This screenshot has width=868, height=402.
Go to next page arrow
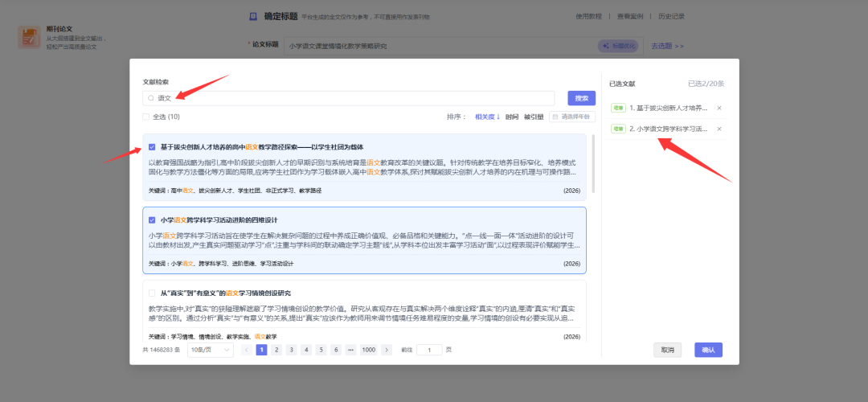click(x=387, y=350)
